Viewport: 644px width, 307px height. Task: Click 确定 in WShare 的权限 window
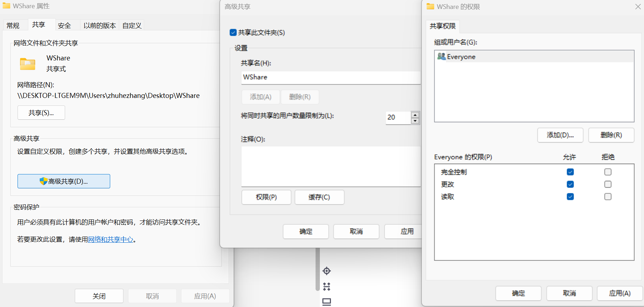(x=518, y=293)
